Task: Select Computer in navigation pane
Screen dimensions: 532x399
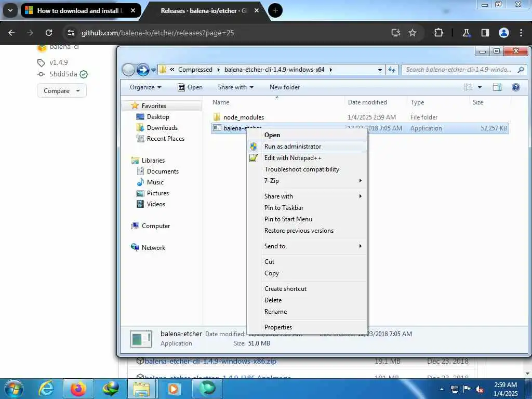Action: pos(155,226)
